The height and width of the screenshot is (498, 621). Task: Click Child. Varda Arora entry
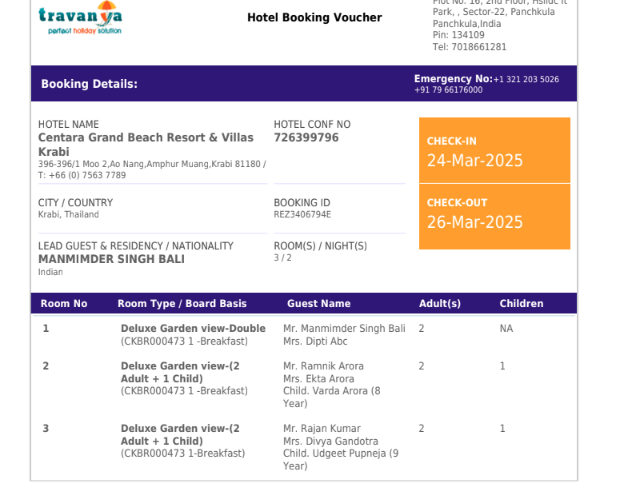(331, 397)
